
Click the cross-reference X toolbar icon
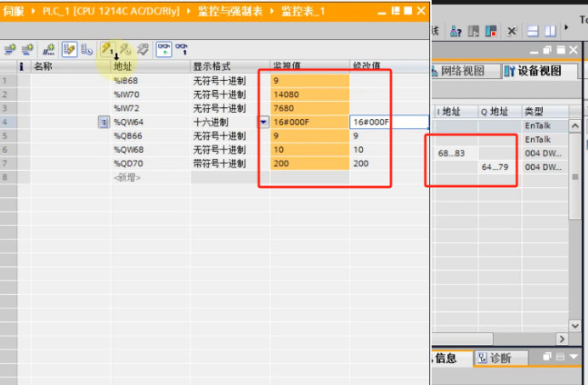[512, 31]
